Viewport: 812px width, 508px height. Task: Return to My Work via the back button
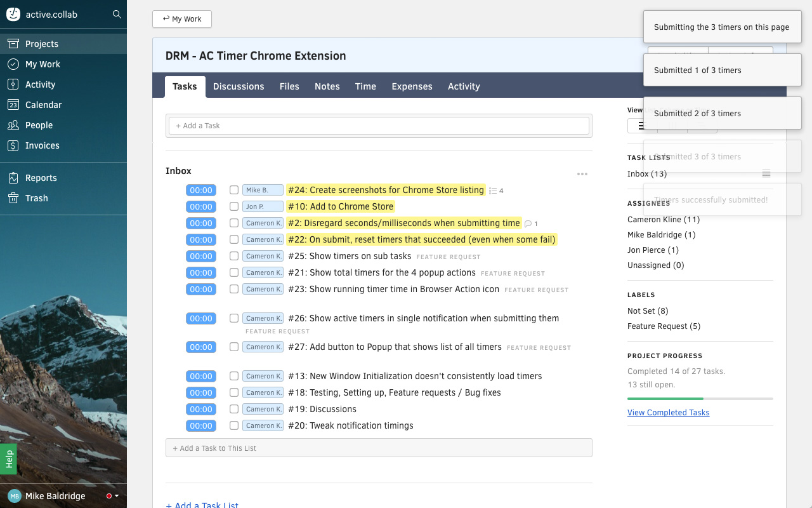pos(181,19)
